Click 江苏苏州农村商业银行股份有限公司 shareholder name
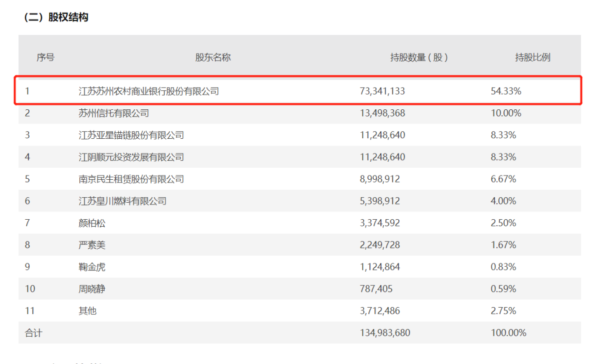 [x=149, y=91]
